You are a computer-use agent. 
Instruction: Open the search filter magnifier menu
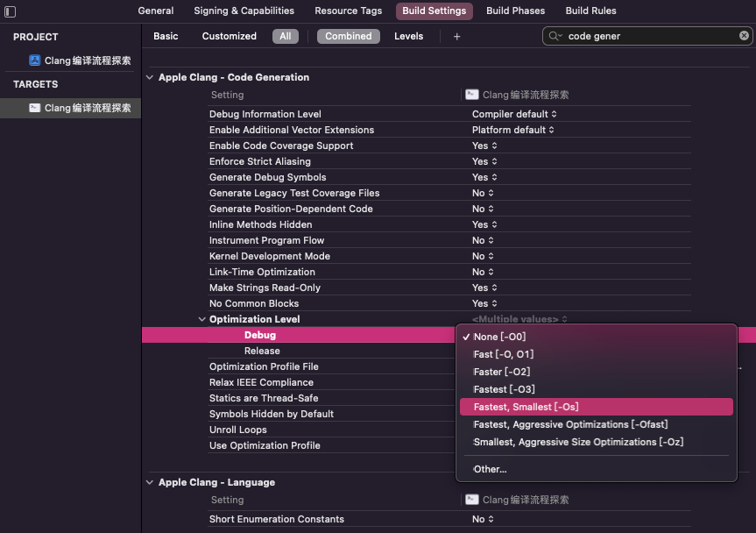tap(555, 36)
